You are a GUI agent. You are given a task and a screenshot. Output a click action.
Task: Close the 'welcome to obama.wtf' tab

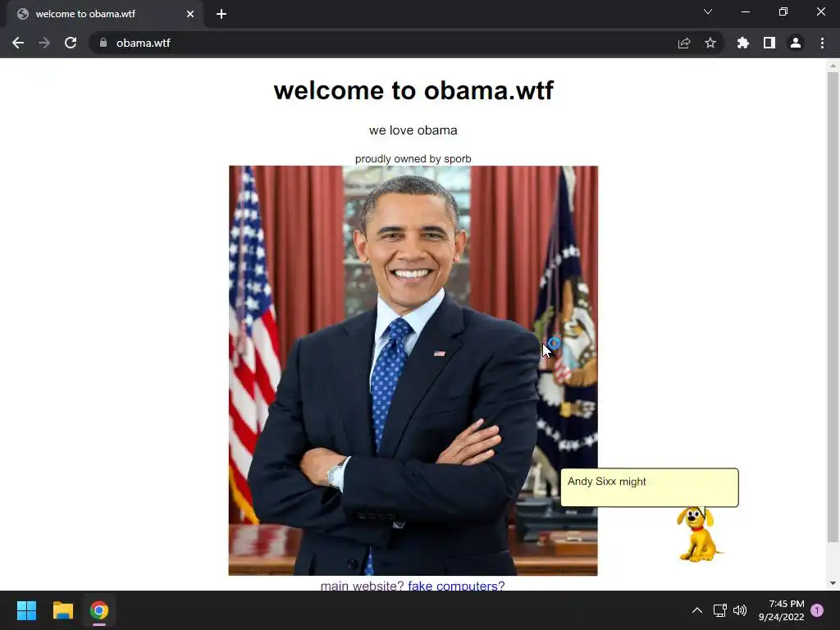190,14
